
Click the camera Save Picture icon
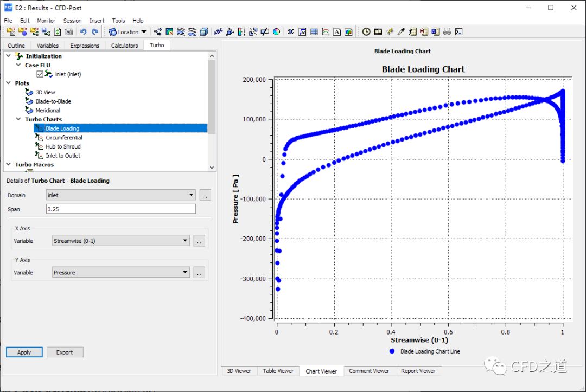point(68,32)
